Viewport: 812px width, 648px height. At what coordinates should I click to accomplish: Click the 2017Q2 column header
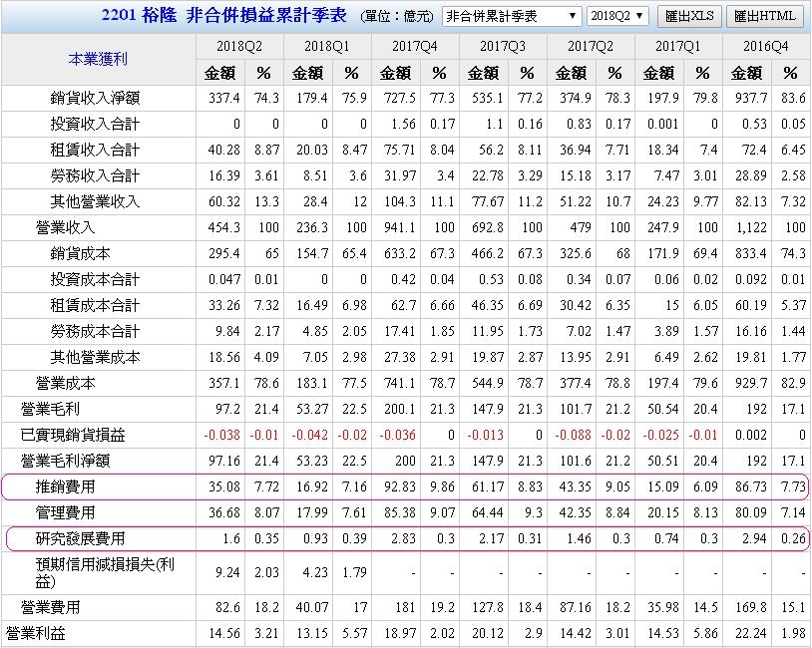pos(591,46)
